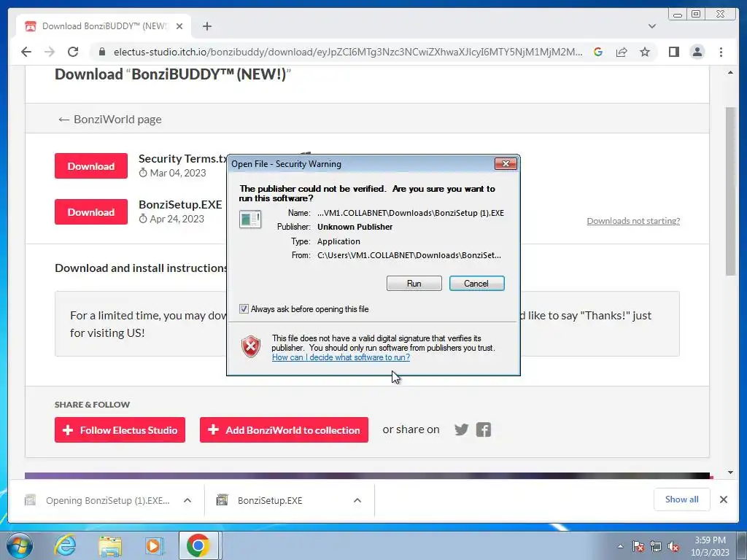Screen dimensions: 747x560
Task: Download Security Terms file
Action: [91, 166]
